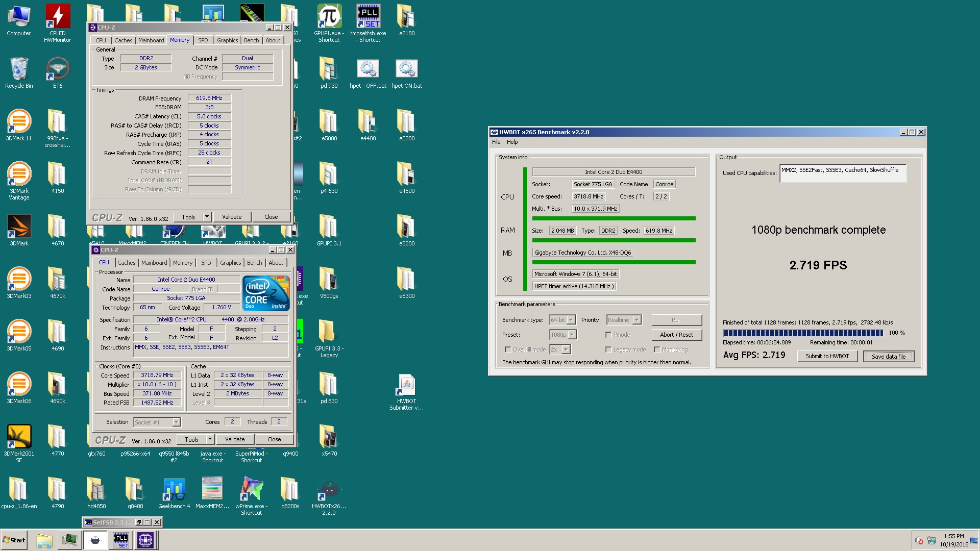
Task: Open Windows Explorer from taskbar
Action: tap(45, 540)
